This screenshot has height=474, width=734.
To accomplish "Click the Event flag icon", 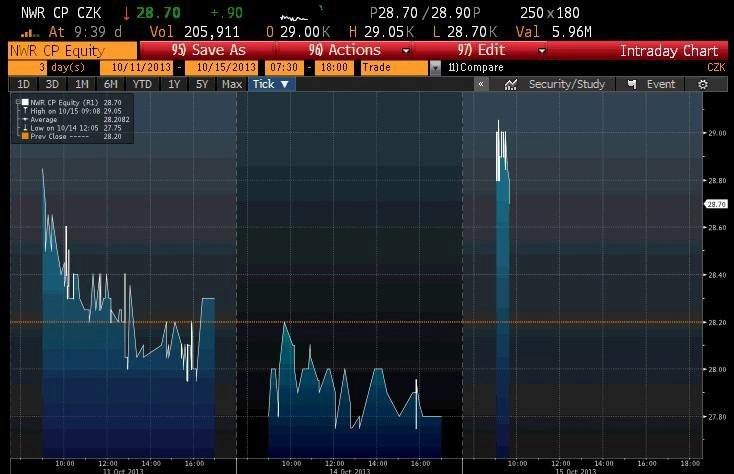I will (x=632, y=84).
